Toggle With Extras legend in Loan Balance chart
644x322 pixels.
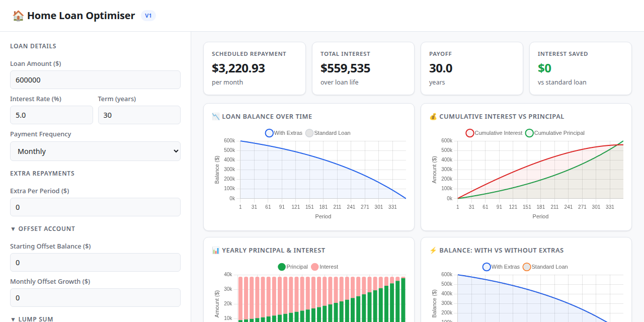tap(284, 133)
